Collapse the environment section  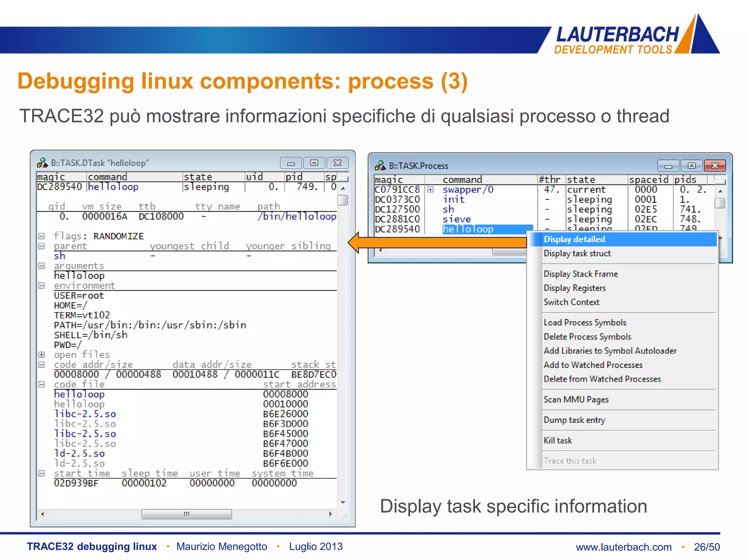42,285
